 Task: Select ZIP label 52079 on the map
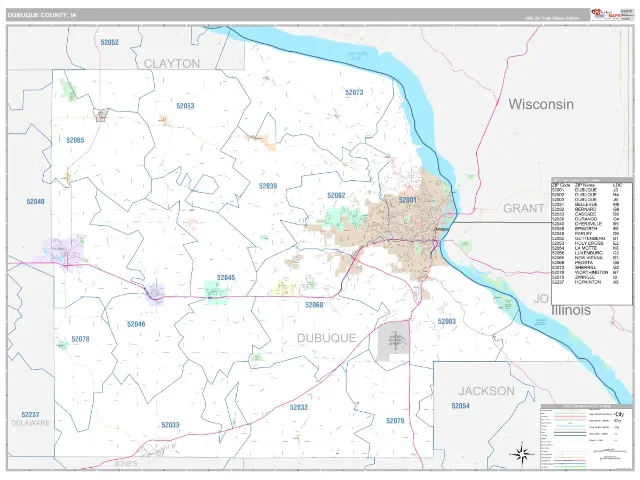(x=395, y=420)
